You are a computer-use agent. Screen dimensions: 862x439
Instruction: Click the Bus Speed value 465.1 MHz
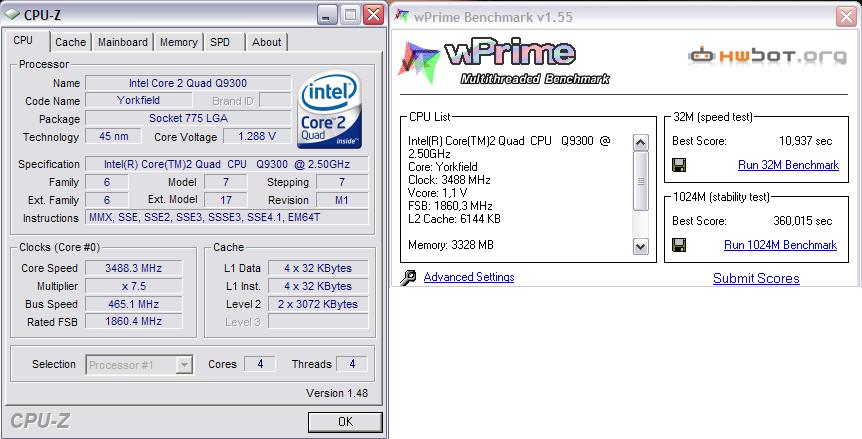134,304
